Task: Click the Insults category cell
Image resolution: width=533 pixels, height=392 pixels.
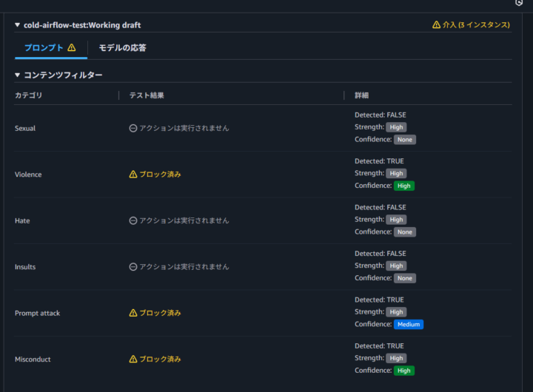Action: click(25, 267)
